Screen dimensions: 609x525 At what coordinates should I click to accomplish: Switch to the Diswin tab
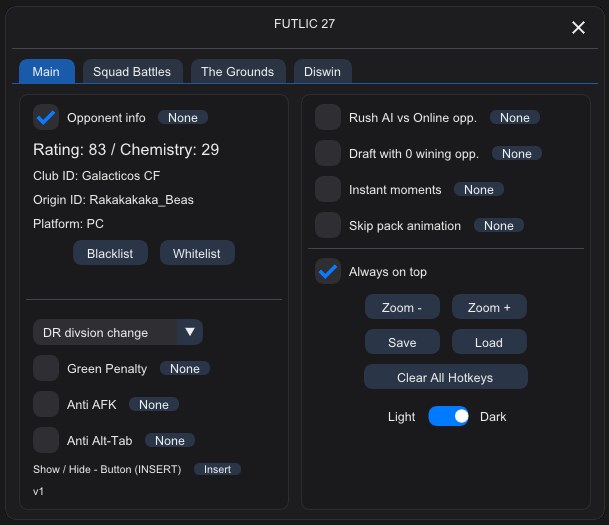[322, 71]
